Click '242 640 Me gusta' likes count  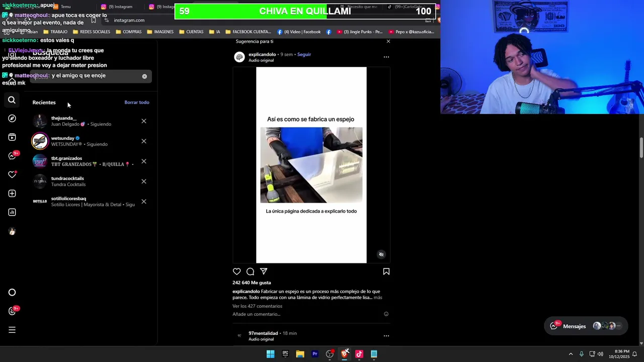pyautogui.click(x=252, y=283)
